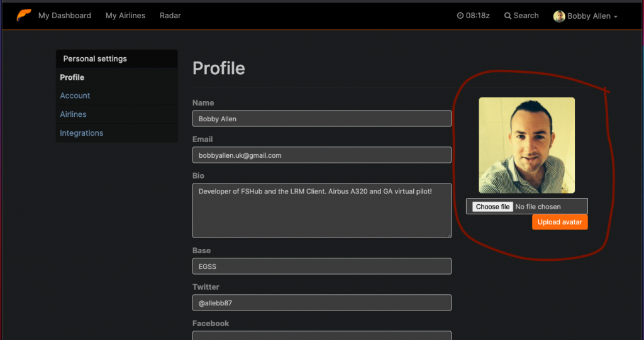Click into the Email input field
644x340 pixels.
click(x=321, y=155)
